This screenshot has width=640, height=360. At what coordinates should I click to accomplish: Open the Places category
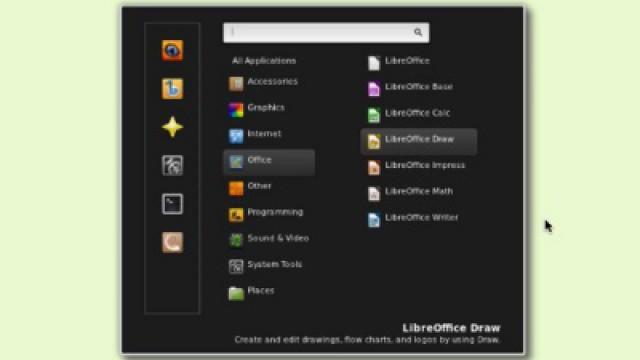click(x=269, y=292)
